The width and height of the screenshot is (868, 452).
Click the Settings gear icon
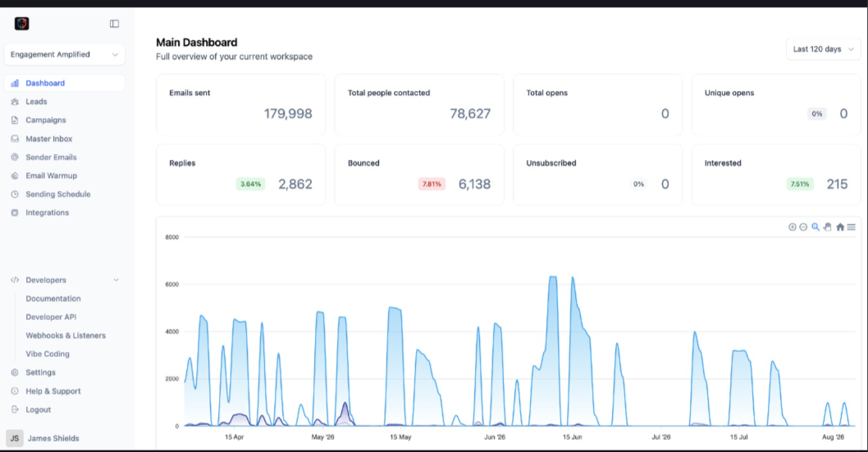[x=15, y=373]
